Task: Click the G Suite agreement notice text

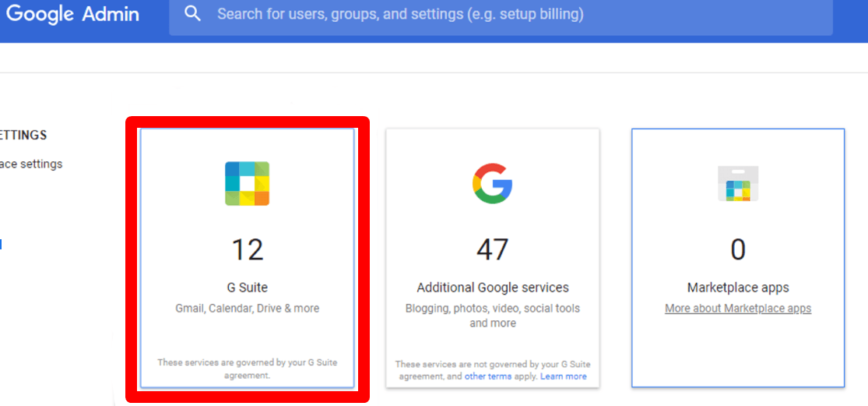Action: click(x=247, y=369)
